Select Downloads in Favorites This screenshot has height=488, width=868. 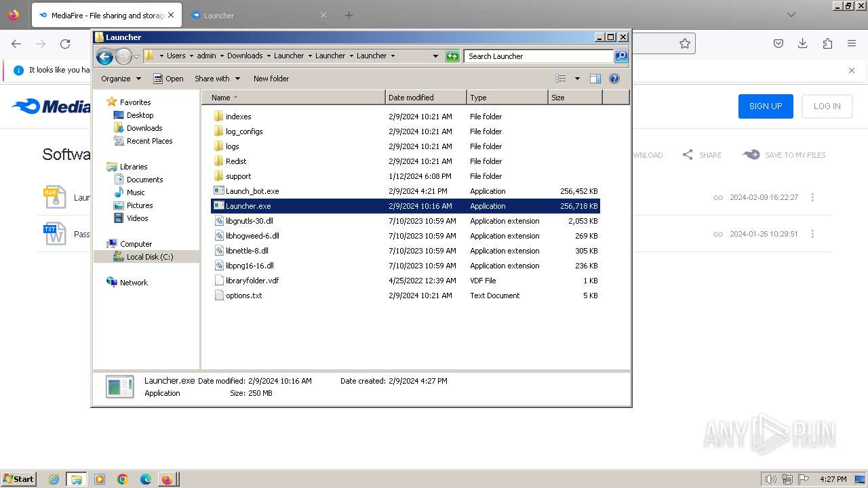tap(144, 128)
